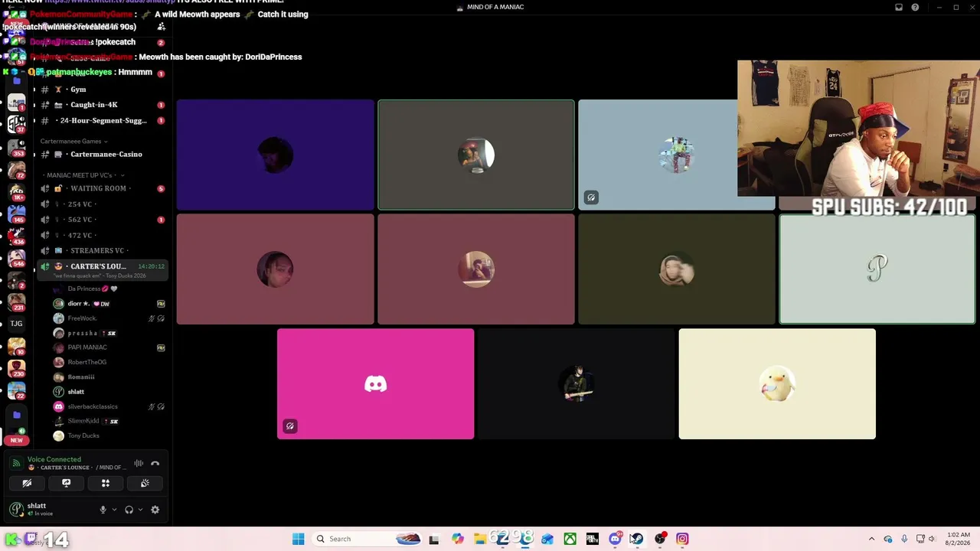Open Discord User Settings gear

click(155, 510)
